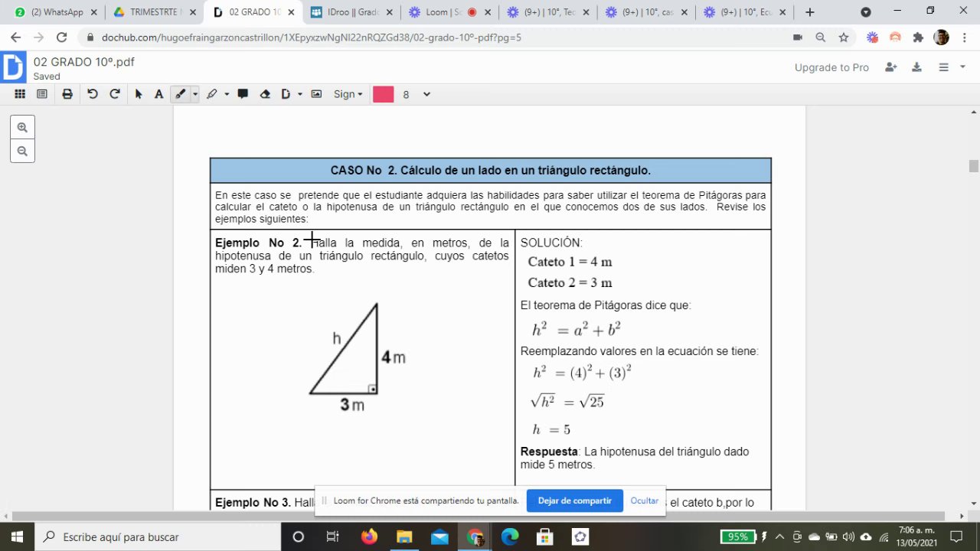This screenshot has width=980, height=551.
Task: Click the 02 GRADO 10º.pdf file name
Action: (x=83, y=62)
